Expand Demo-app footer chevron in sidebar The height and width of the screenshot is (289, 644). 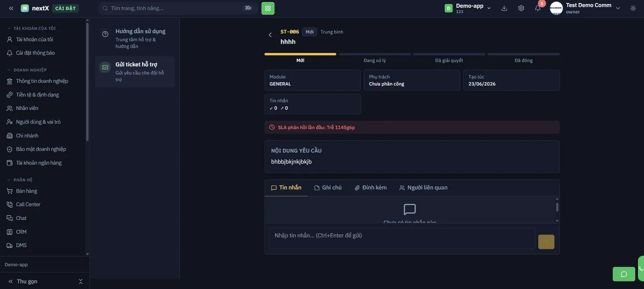80,282
